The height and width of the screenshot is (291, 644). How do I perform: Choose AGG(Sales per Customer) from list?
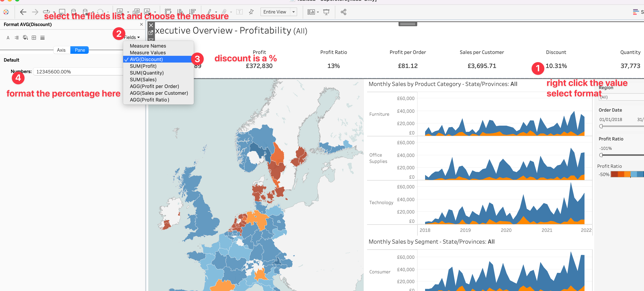159,93
